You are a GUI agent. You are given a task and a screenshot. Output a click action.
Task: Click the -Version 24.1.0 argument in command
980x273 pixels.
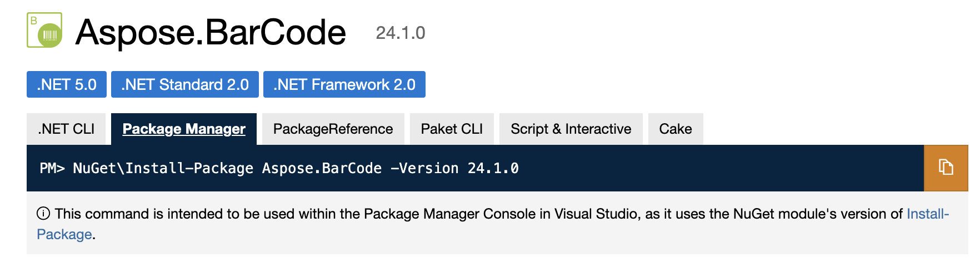tap(454, 168)
